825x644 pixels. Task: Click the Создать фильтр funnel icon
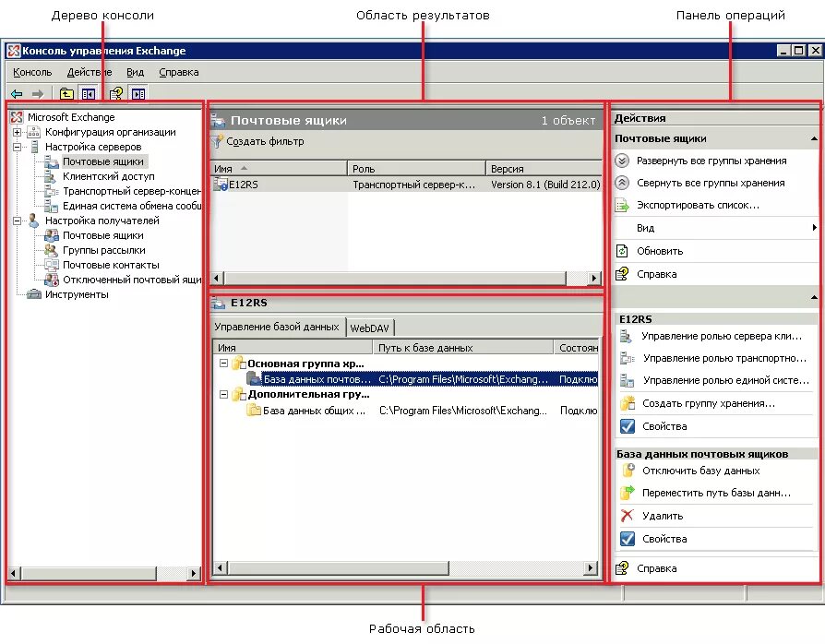217,141
